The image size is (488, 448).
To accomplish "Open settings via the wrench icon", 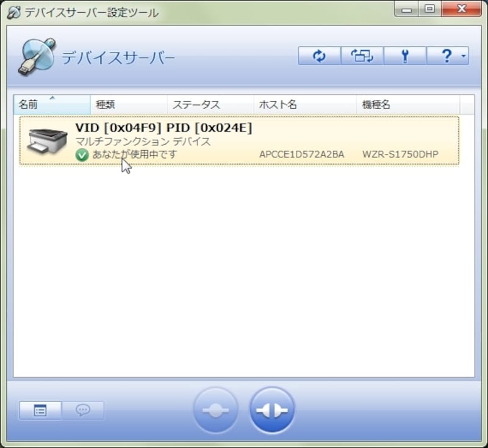I will 405,55.
